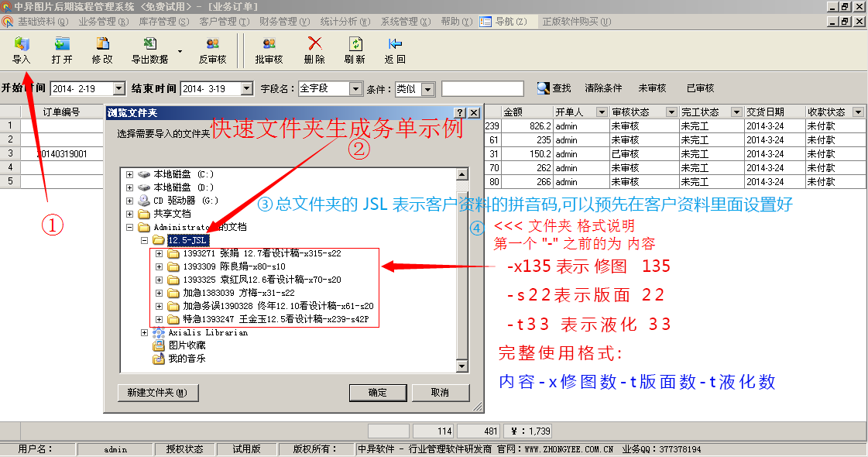Click the 确定 button in folder dialog
The height and width of the screenshot is (457, 868).
(x=378, y=393)
